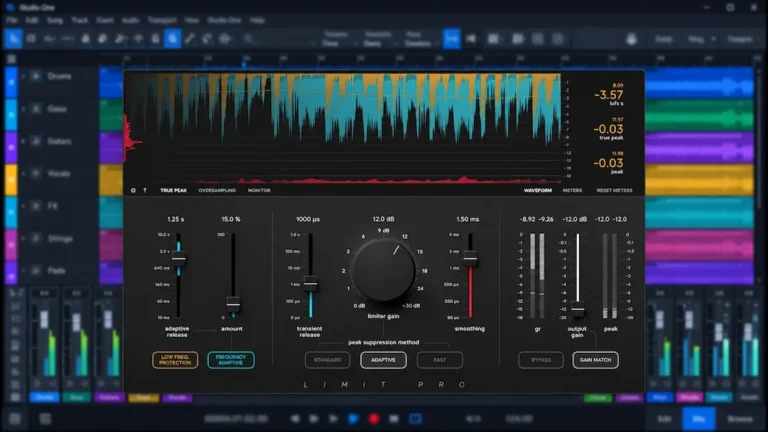
Task: Toggle Frequency Adaptive button
Action: [x=231, y=360]
